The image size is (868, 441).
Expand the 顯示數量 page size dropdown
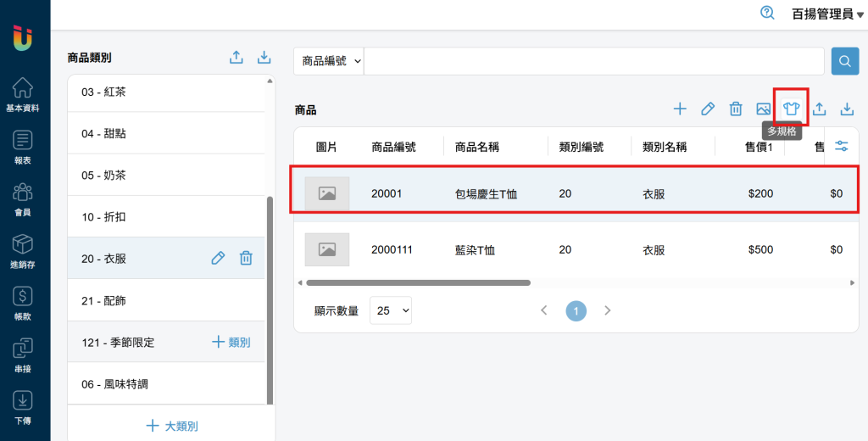pos(393,310)
